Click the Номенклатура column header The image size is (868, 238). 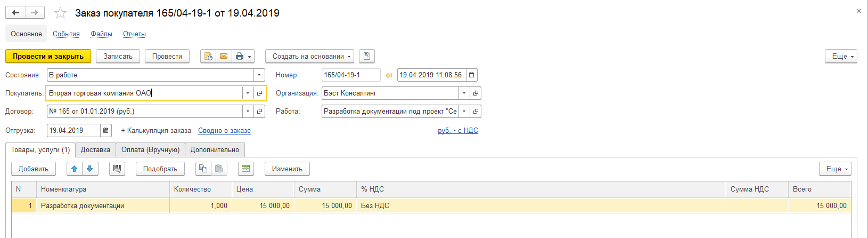pos(103,189)
